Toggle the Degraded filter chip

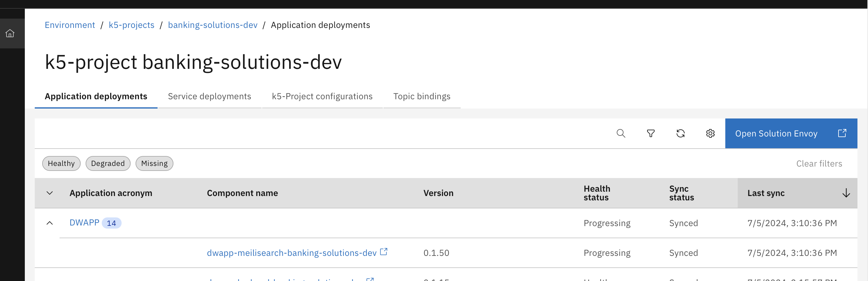[108, 163]
